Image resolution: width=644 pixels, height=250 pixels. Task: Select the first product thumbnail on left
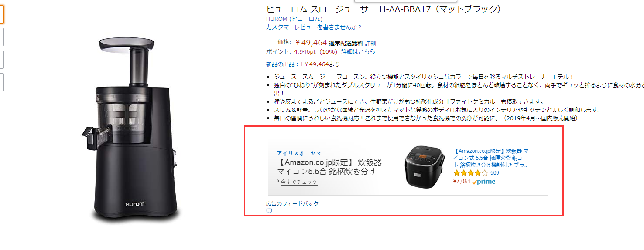tap(1, 15)
